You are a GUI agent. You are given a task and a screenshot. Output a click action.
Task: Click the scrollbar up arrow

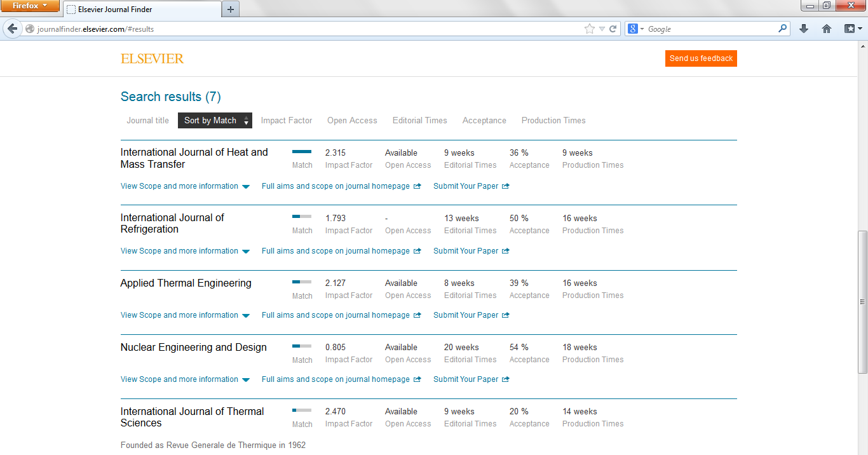click(862, 47)
